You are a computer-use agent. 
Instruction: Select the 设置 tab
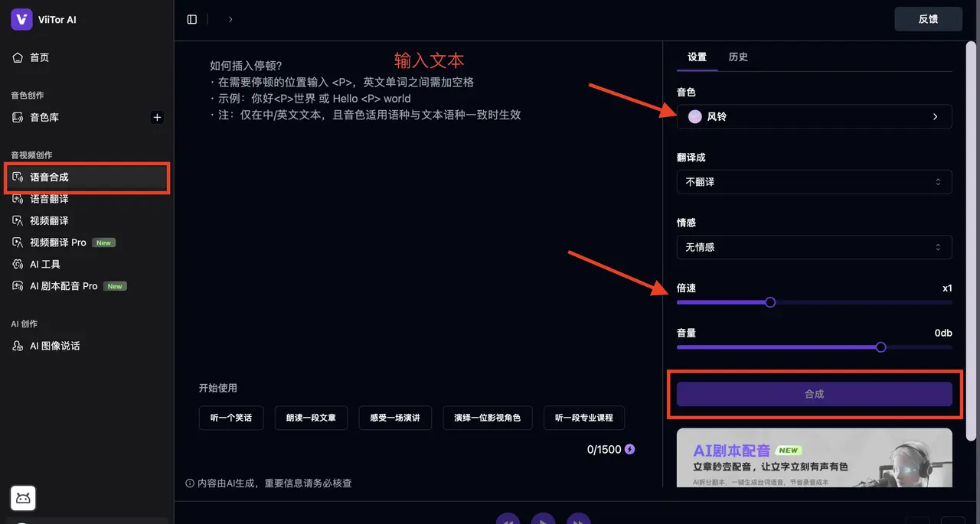click(x=697, y=57)
